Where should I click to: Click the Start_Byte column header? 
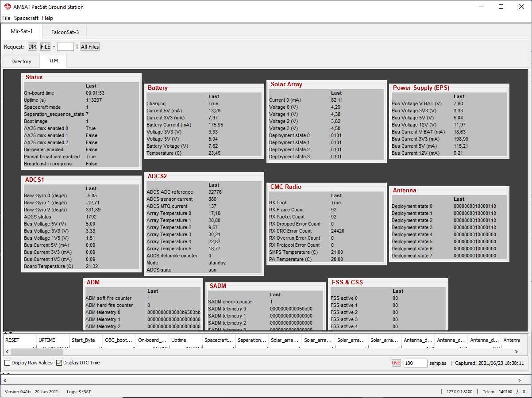tap(86, 340)
